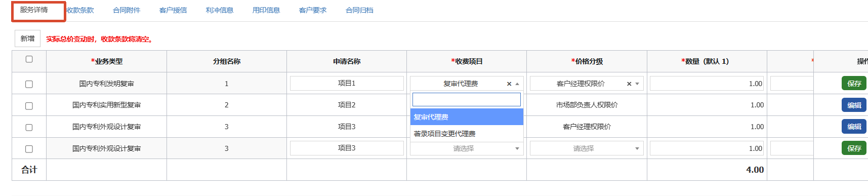
Task: Click the group number 1 cell
Action: 227,84
